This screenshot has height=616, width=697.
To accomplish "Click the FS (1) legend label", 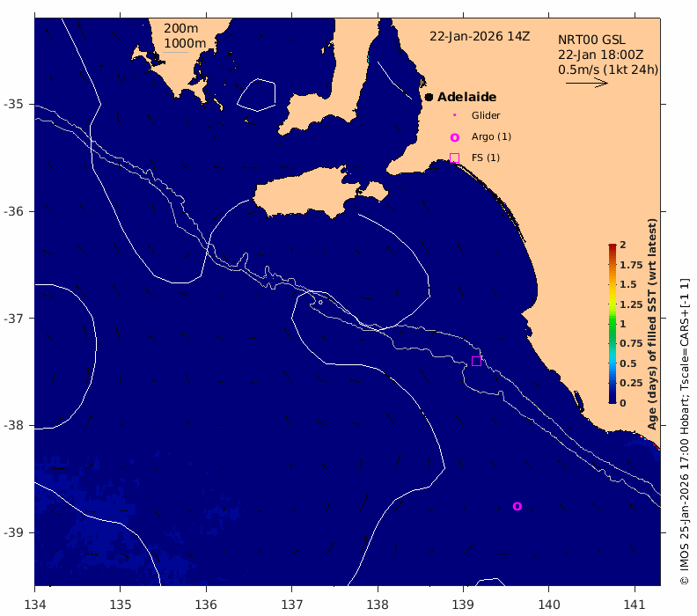I will point(486,158).
